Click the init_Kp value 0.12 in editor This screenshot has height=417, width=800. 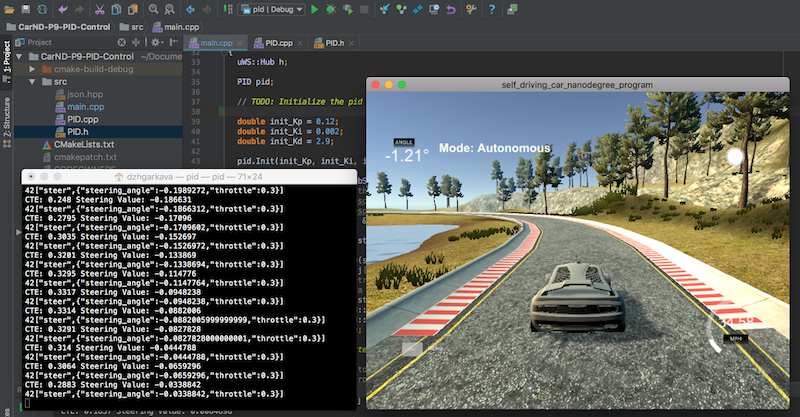(x=327, y=121)
